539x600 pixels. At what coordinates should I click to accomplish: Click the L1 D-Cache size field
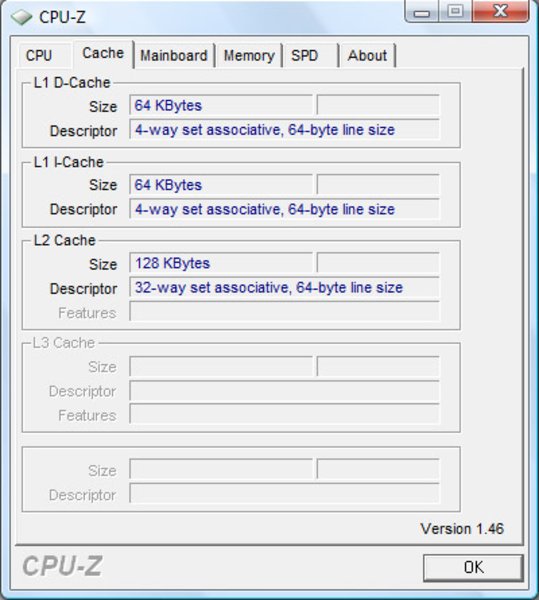(221, 105)
